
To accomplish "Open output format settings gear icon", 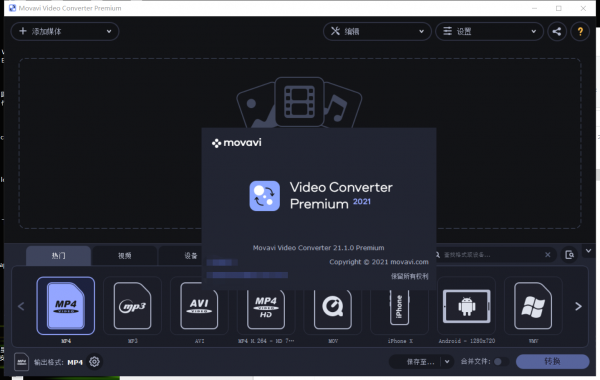I will click(x=95, y=362).
